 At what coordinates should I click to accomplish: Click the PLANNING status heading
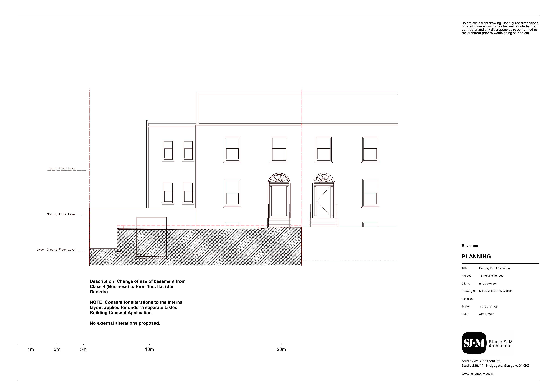pyautogui.click(x=476, y=256)
